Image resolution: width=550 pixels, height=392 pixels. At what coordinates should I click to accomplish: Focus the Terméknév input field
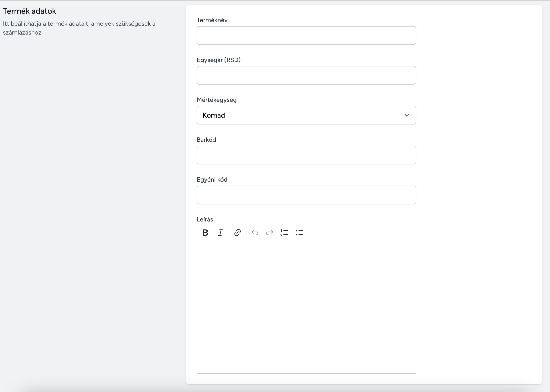pyautogui.click(x=306, y=35)
